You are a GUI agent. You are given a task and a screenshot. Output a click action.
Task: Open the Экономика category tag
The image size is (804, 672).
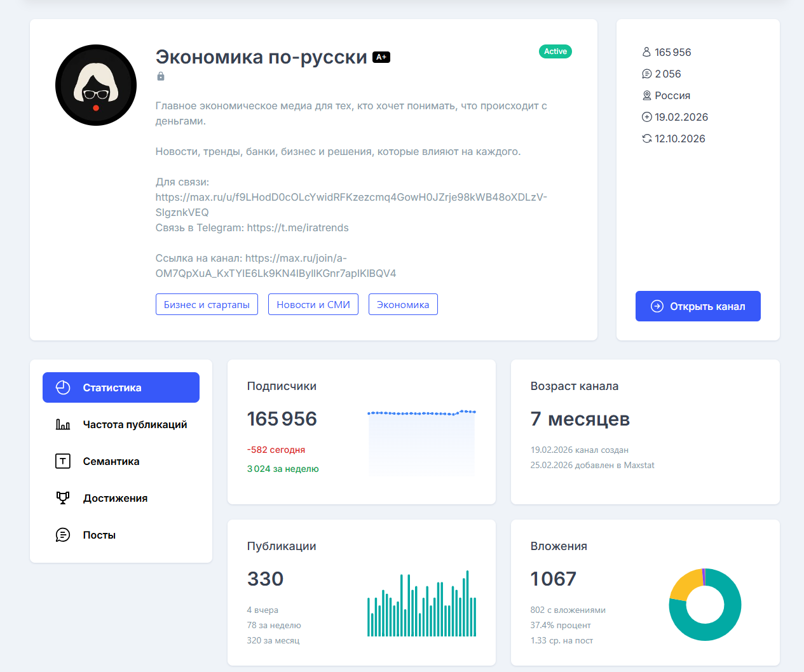(x=403, y=304)
